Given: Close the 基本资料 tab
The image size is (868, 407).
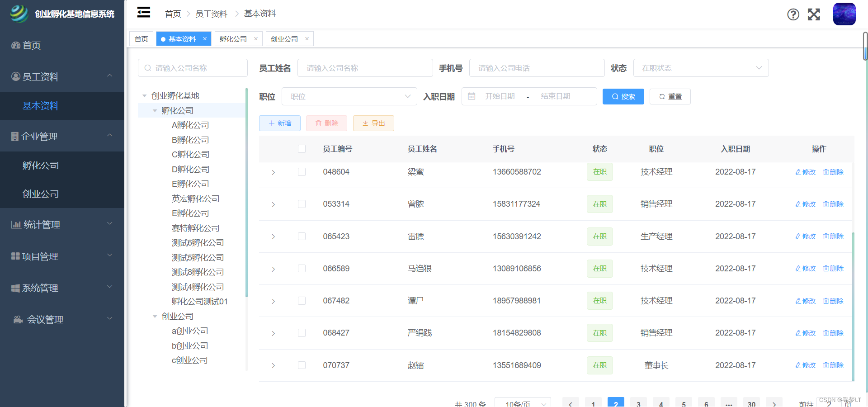Looking at the screenshot, I should [x=205, y=39].
